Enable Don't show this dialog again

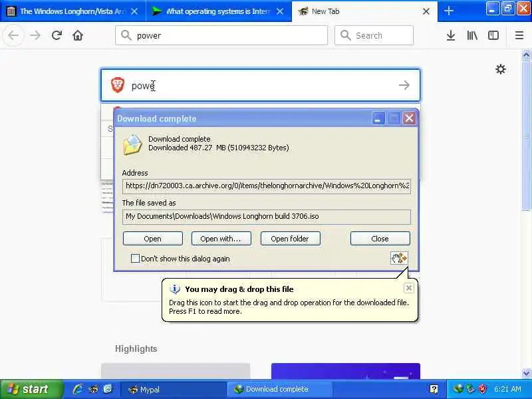pos(135,259)
